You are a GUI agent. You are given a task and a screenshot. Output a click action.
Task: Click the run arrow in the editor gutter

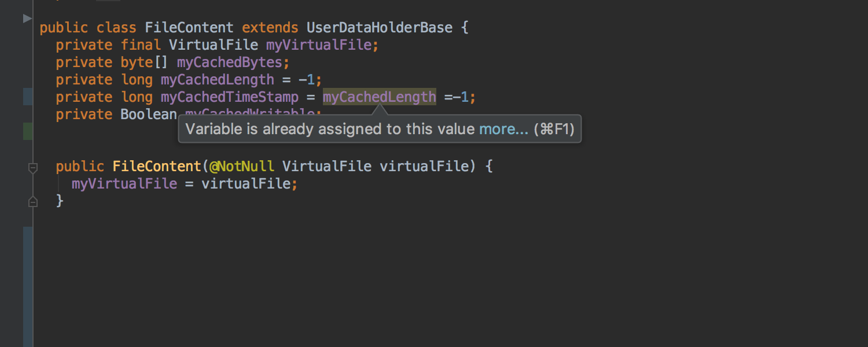click(x=26, y=18)
